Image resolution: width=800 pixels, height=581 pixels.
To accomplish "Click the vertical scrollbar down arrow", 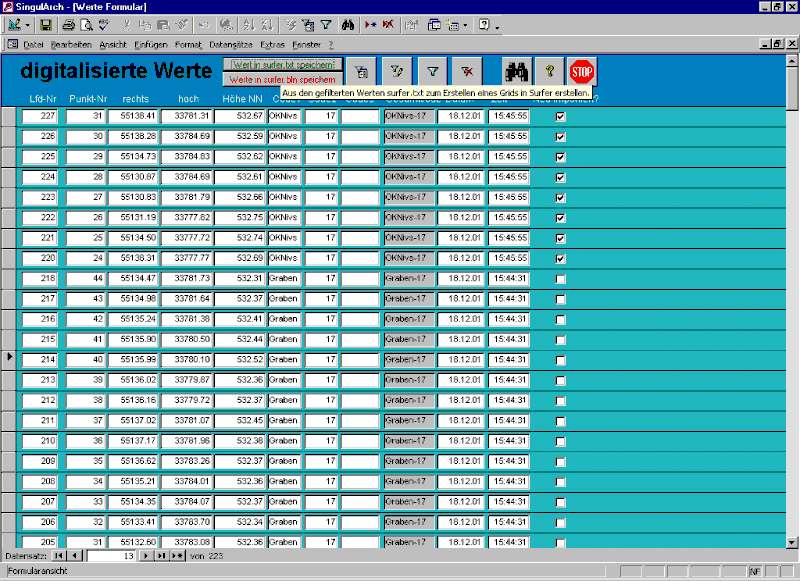I will [793, 541].
